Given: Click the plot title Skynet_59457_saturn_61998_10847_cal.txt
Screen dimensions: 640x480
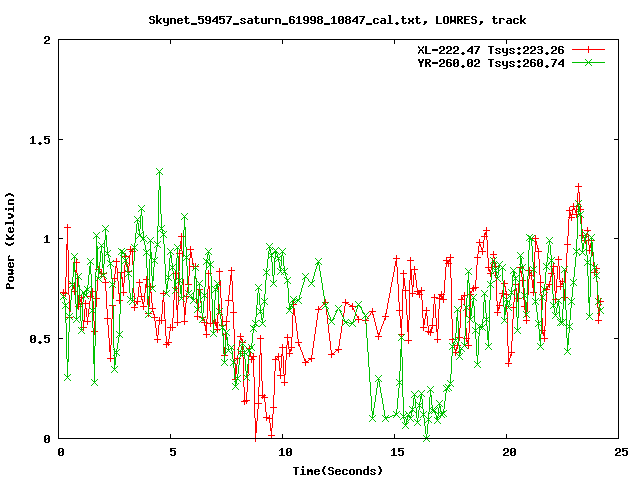Looking at the screenshot, I should tap(337, 20).
